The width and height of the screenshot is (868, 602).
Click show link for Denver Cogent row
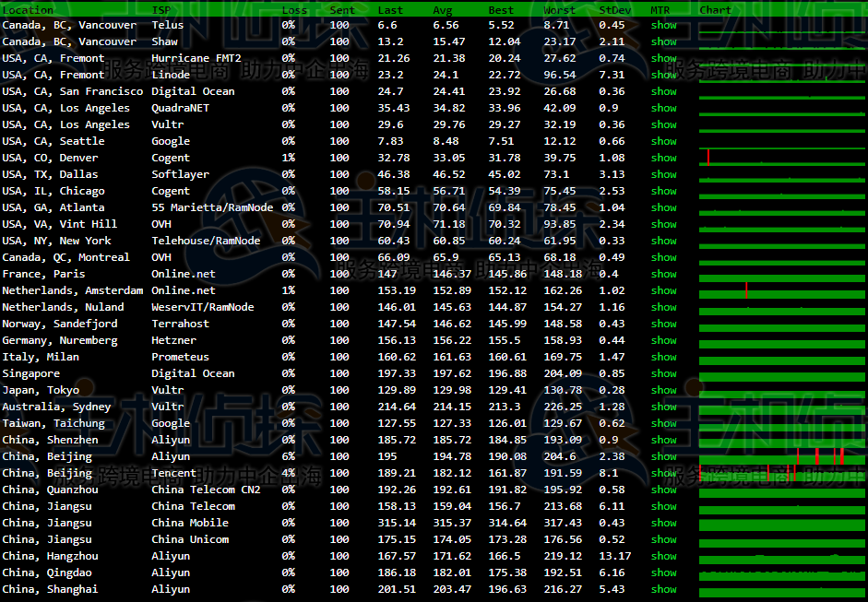pyautogui.click(x=663, y=158)
